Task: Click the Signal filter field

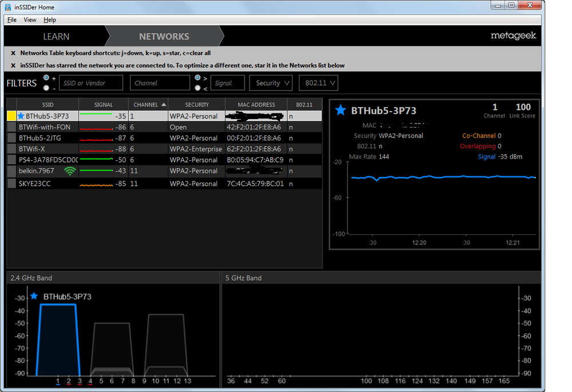Action: pyautogui.click(x=228, y=83)
